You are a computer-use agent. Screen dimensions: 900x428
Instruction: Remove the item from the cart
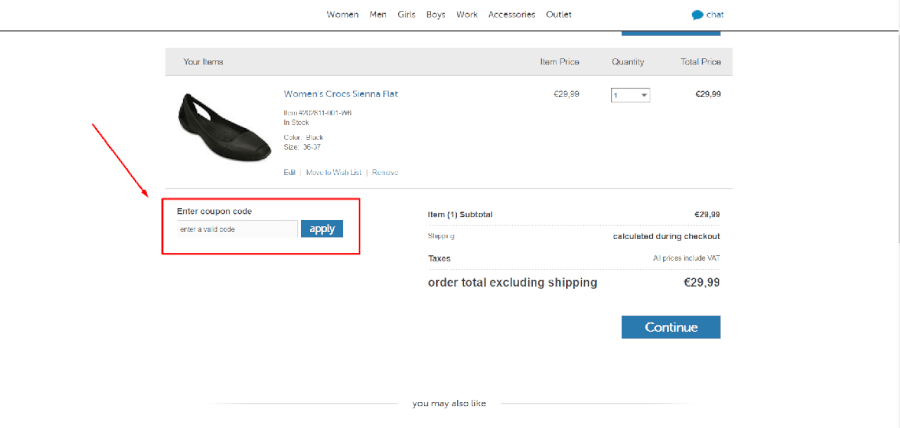(385, 172)
